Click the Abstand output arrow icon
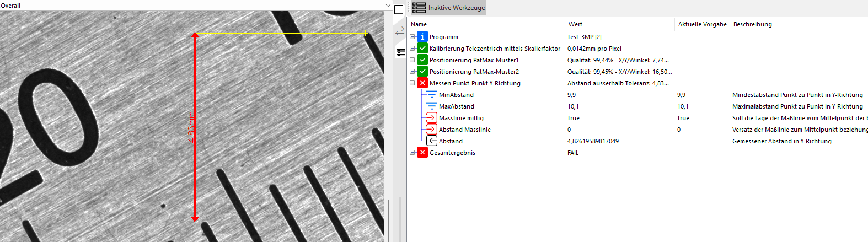This screenshot has width=868, height=242. click(x=432, y=141)
